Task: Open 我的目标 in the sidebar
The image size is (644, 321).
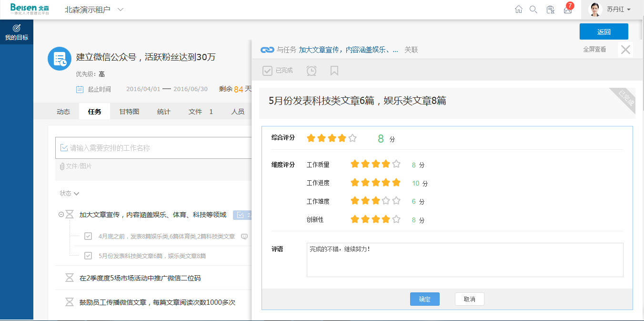Action: click(17, 32)
